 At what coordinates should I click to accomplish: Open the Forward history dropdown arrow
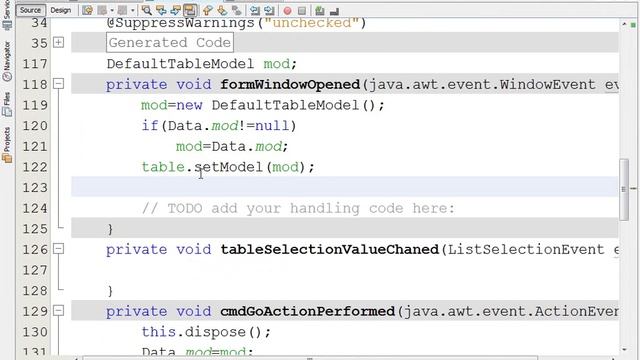(x=133, y=10)
